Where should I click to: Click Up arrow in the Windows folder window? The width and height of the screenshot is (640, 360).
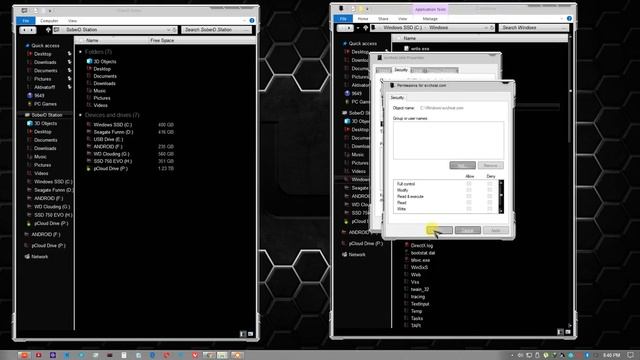click(x=365, y=28)
